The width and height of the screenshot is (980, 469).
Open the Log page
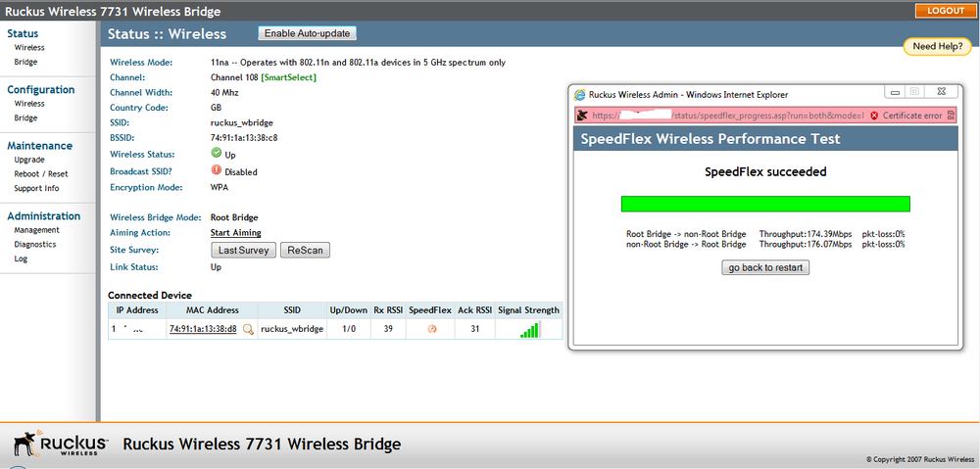pos(21,258)
